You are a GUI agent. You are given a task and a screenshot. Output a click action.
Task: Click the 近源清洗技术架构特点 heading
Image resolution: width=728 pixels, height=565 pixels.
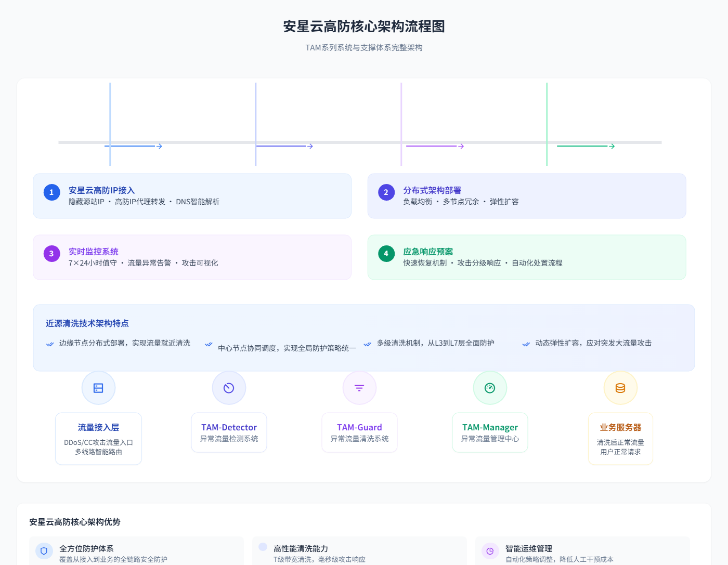point(87,323)
